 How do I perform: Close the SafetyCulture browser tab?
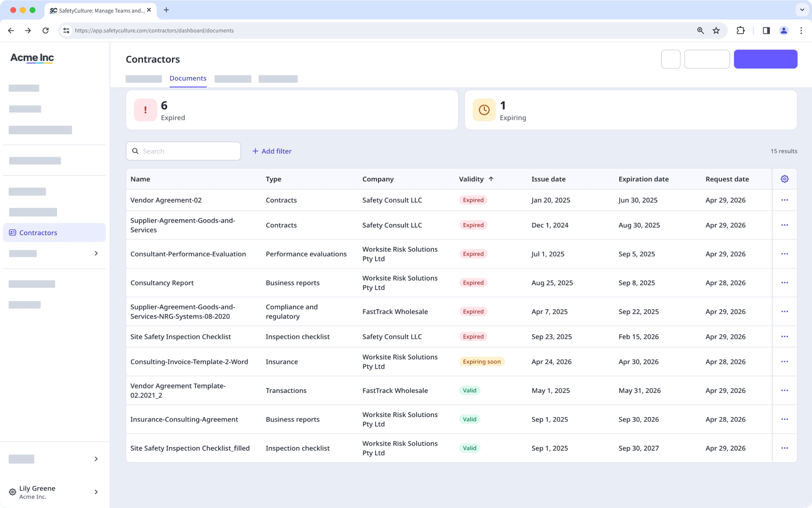point(149,10)
